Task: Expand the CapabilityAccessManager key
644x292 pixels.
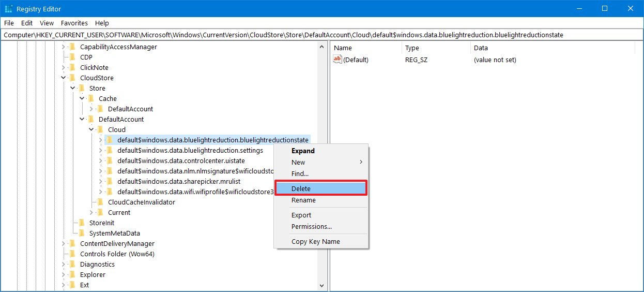Action: [64, 47]
